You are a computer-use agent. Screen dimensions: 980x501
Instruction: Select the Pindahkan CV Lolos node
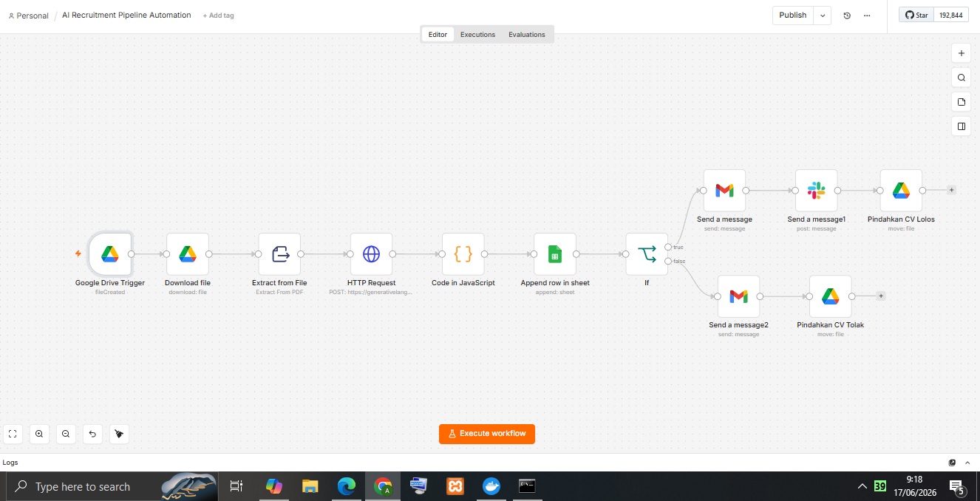click(x=901, y=191)
